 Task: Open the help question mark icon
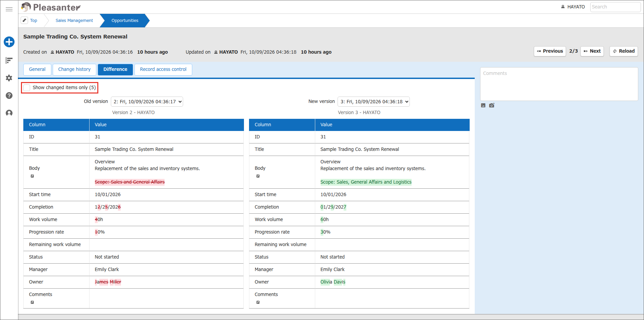[x=9, y=96]
